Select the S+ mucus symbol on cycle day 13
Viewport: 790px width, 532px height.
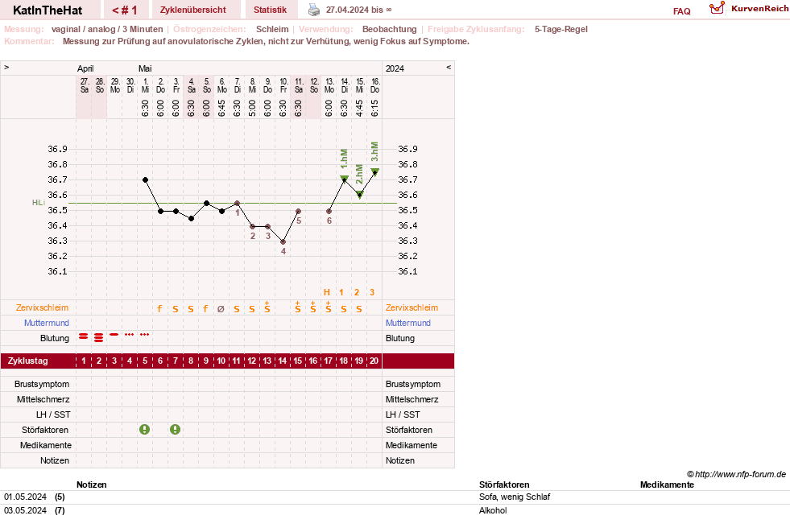[x=267, y=307]
